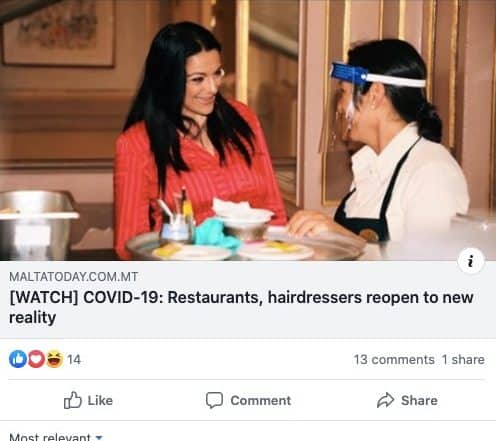
Task: Click the blue thumbs-up reaction icon
Action: tap(18, 359)
